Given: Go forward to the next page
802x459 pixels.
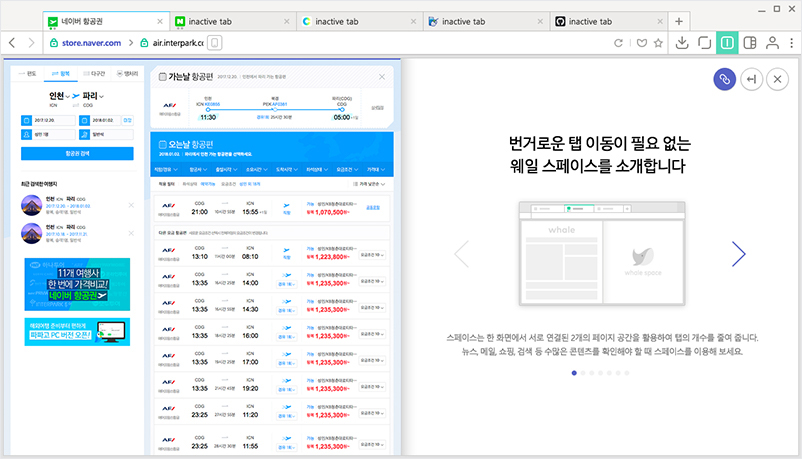Looking at the screenshot, I should [x=31, y=43].
